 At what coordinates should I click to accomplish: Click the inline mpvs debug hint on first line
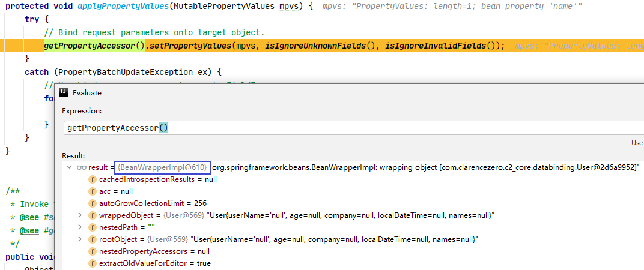point(452,6)
